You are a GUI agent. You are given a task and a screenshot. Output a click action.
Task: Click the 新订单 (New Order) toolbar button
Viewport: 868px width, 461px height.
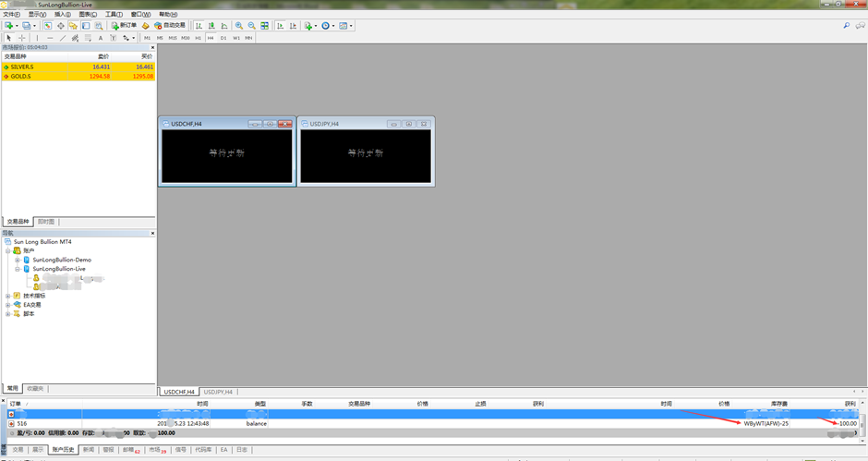[x=125, y=26]
